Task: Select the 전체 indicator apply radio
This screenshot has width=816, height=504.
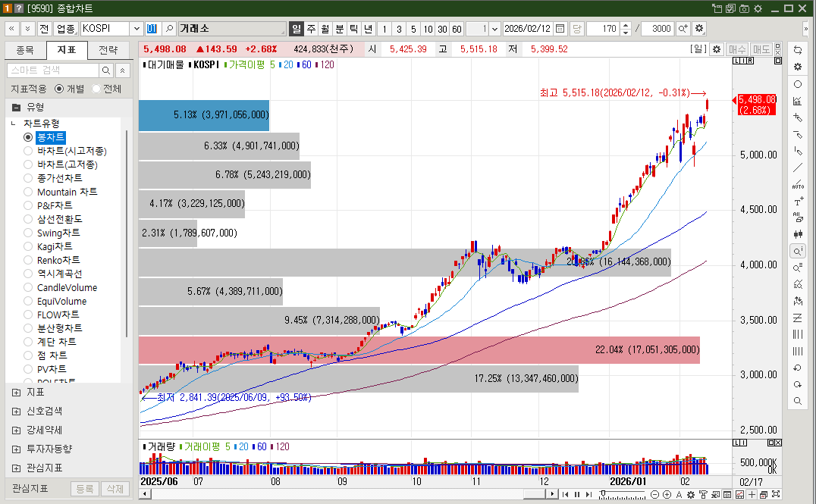Action: pos(96,89)
